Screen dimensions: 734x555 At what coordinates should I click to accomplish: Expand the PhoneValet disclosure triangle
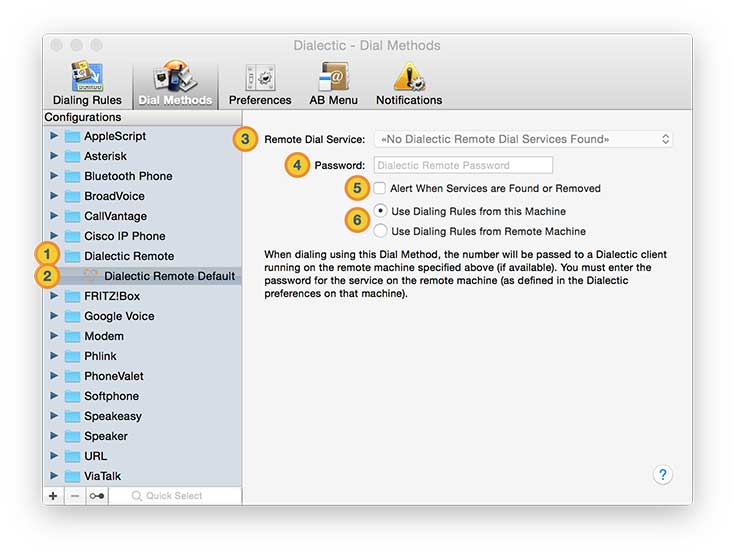click(x=54, y=375)
